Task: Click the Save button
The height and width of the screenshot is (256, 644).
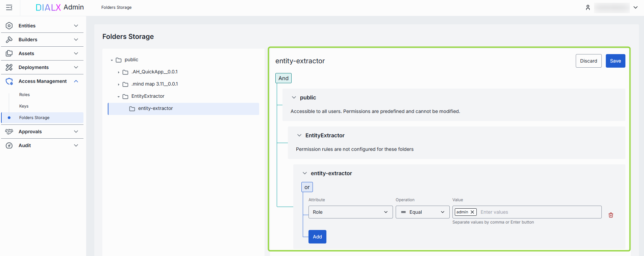Action: (x=615, y=61)
